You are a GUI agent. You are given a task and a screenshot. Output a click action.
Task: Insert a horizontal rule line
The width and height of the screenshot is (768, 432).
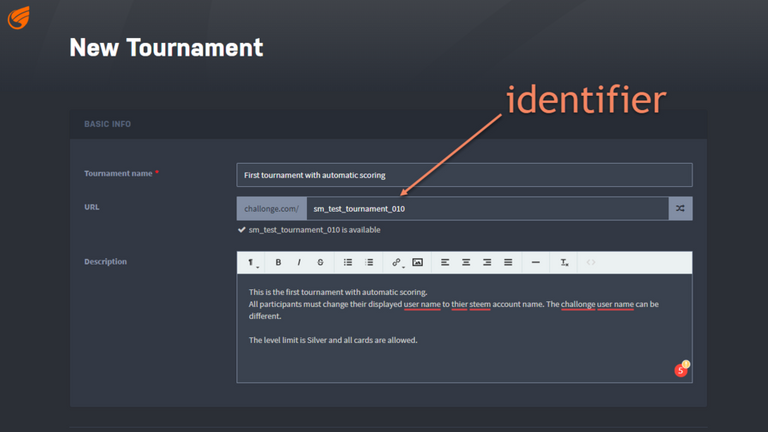pyautogui.click(x=536, y=262)
